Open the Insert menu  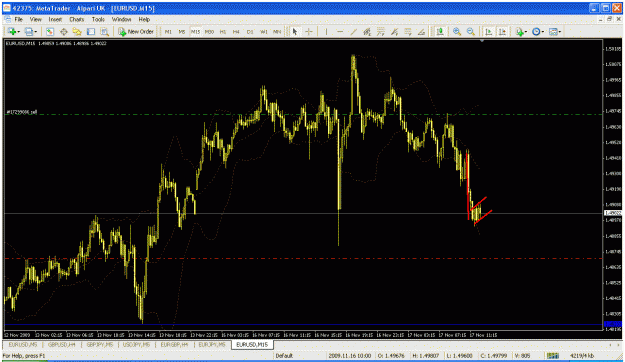coord(55,19)
